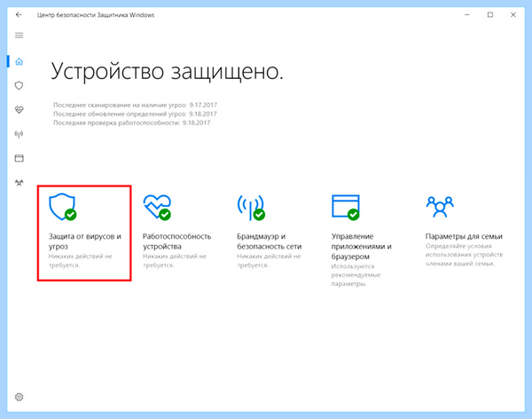Click "Никаких действий не требуется" under Защита от вирусов
The height and width of the screenshot is (419, 532).
[80, 261]
